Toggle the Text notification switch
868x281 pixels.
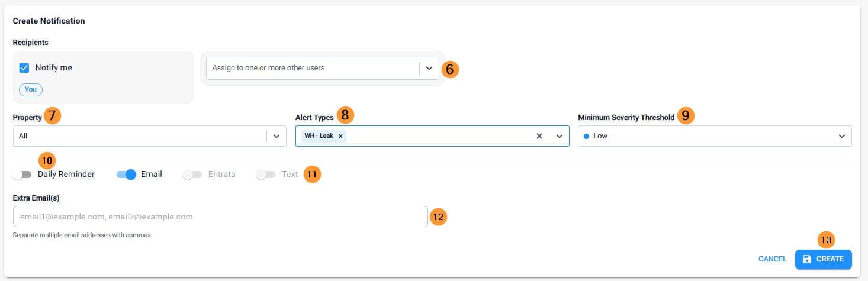266,175
